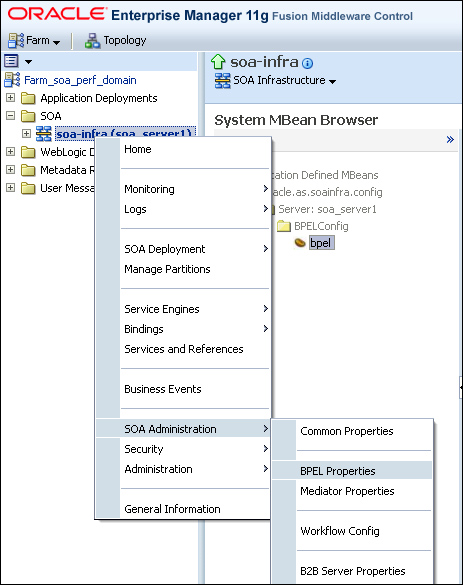Image resolution: width=463 pixels, height=585 pixels.
Task: Select the bpel MBean icon
Action: (x=300, y=243)
